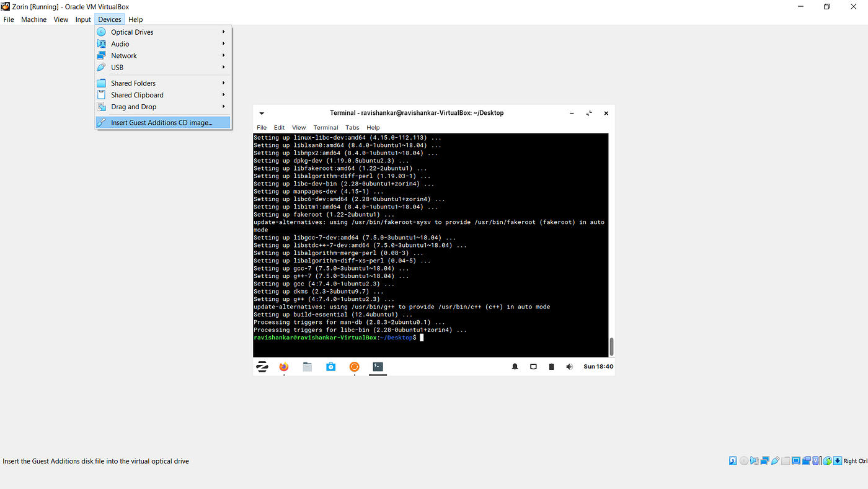Click the Sun 18:40 clock in Zorin panel
Viewport: 868px width, 489px height.
pyautogui.click(x=598, y=367)
